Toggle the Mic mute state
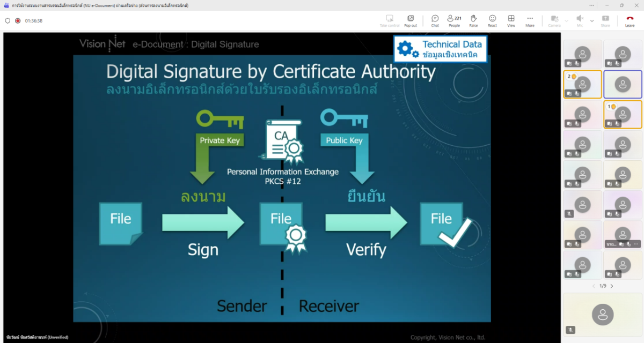The width and height of the screenshot is (644, 343). 580,20
